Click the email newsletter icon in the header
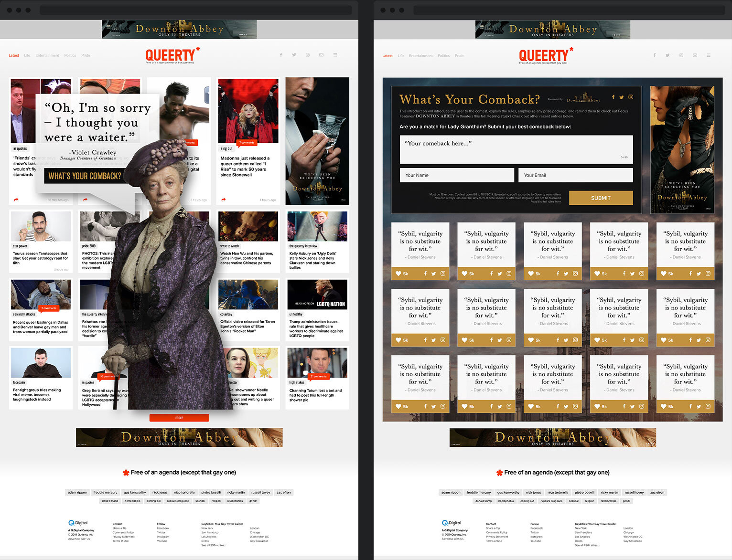Image resolution: width=732 pixels, height=560 pixels. [321, 55]
